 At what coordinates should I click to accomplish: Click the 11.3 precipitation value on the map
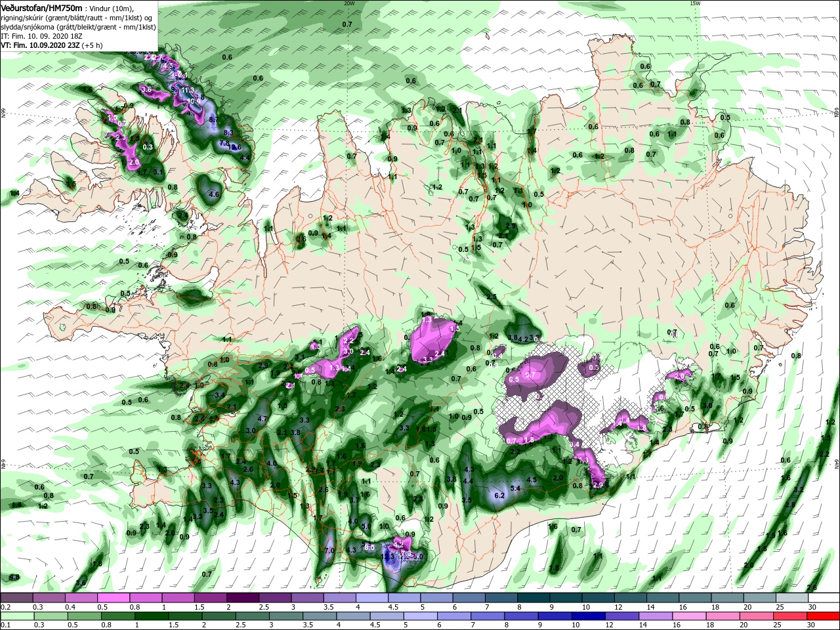pos(189,91)
